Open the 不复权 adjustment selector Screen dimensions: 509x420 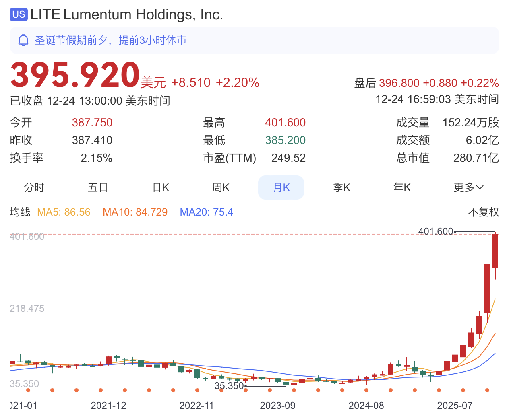tap(483, 212)
